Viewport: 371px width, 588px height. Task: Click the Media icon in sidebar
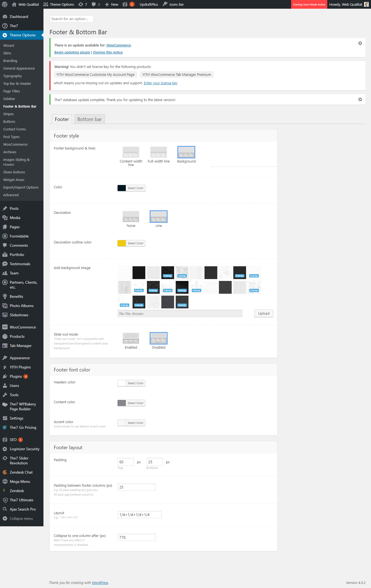click(x=5, y=218)
